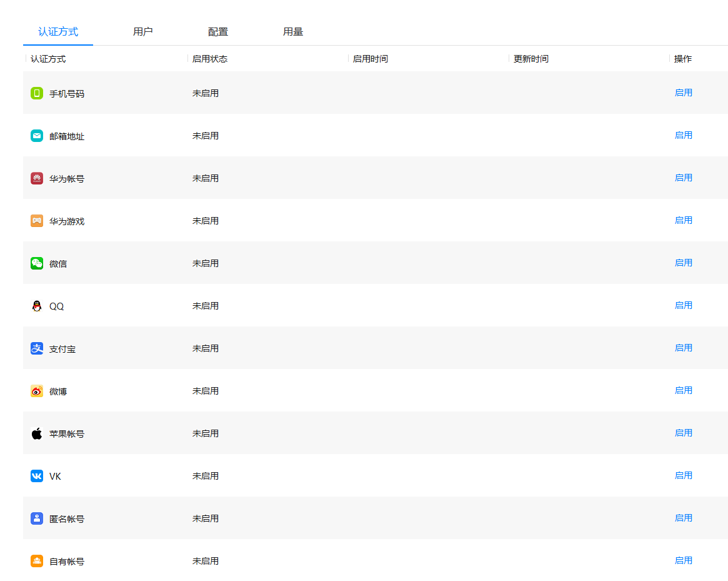The height and width of the screenshot is (581, 728).
Task: Select the 苹果帐号 row label
Action: click(x=67, y=433)
